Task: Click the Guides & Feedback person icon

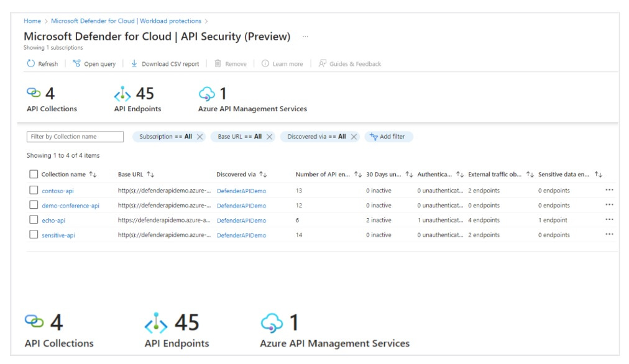Action: pos(322,63)
